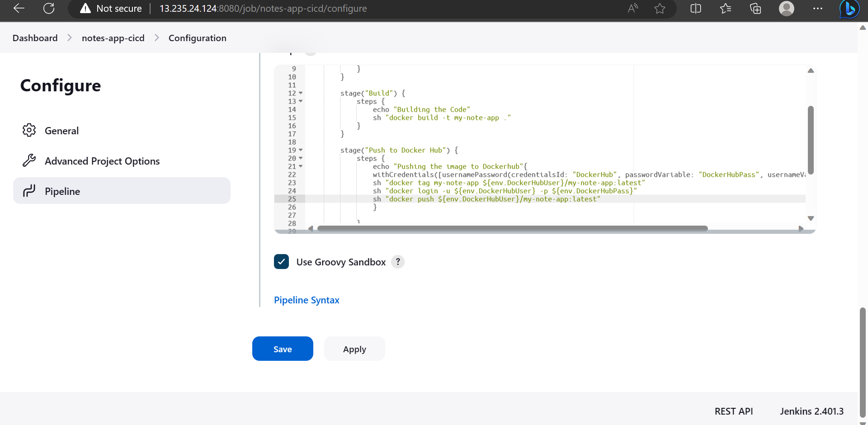Image resolution: width=868 pixels, height=425 pixels.
Task: Open the browser profile avatar
Action: (x=786, y=8)
